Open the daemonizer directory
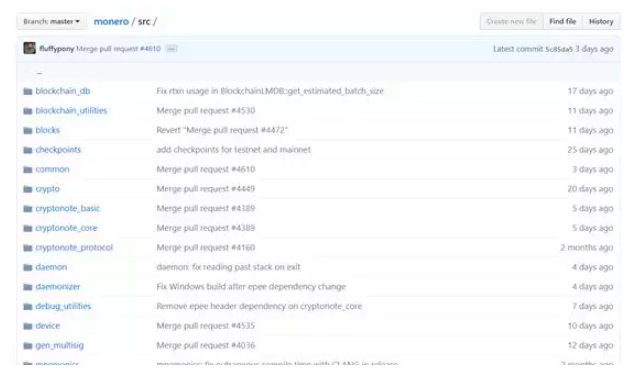Screen dimensions: 634x388 click(x=58, y=287)
